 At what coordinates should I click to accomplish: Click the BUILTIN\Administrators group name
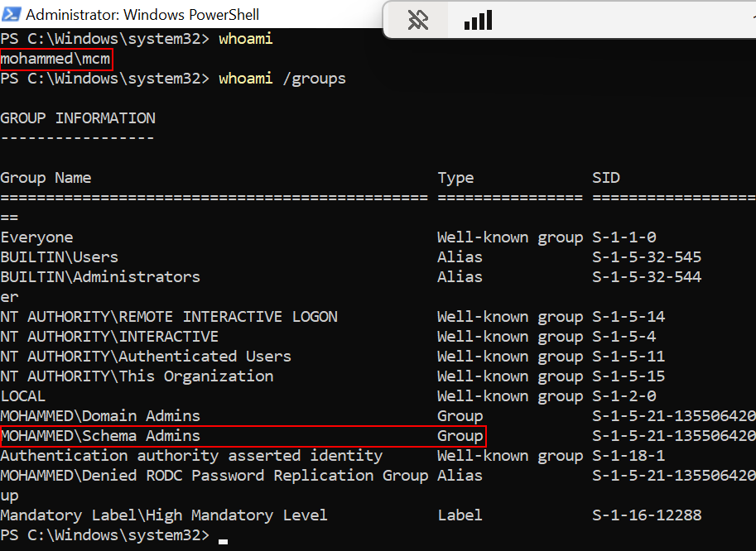[x=100, y=277]
